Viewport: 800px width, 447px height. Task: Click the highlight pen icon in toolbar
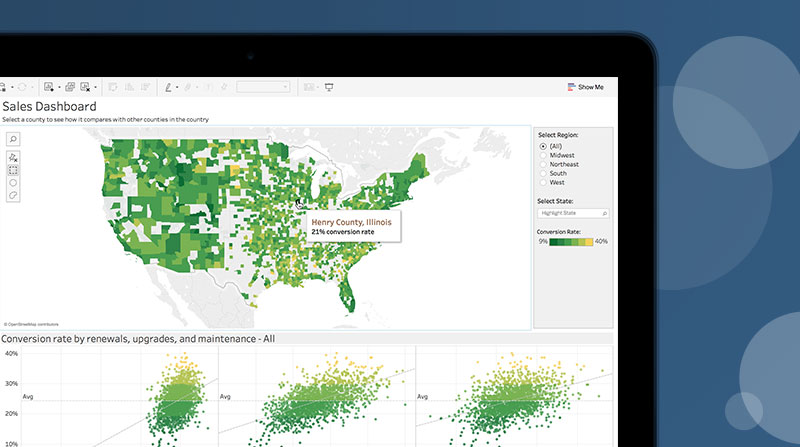[x=167, y=87]
